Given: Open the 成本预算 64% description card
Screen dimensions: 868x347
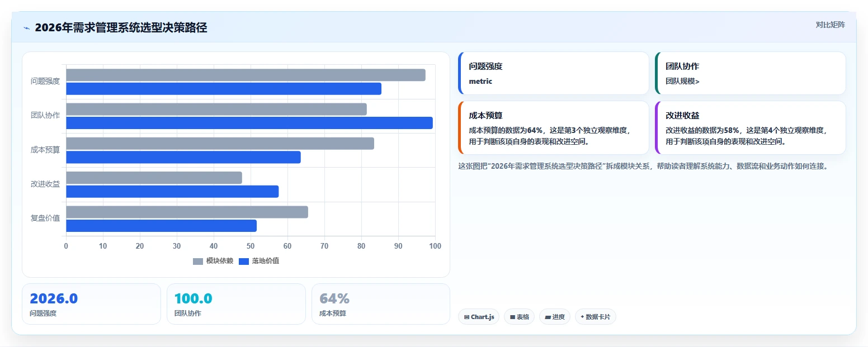Looking at the screenshot, I should click(553, 127).
